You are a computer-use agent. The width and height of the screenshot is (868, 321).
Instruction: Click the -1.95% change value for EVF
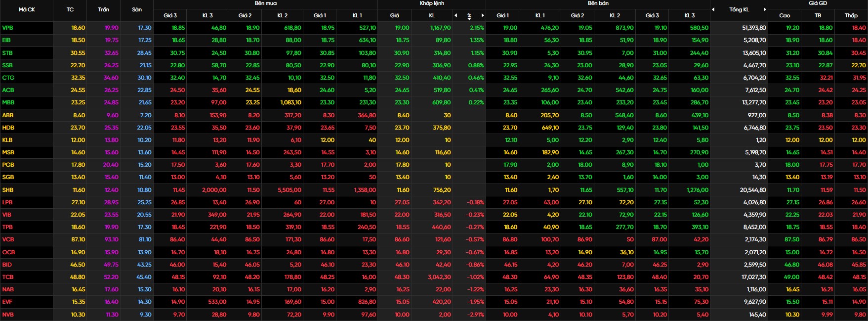475,302
